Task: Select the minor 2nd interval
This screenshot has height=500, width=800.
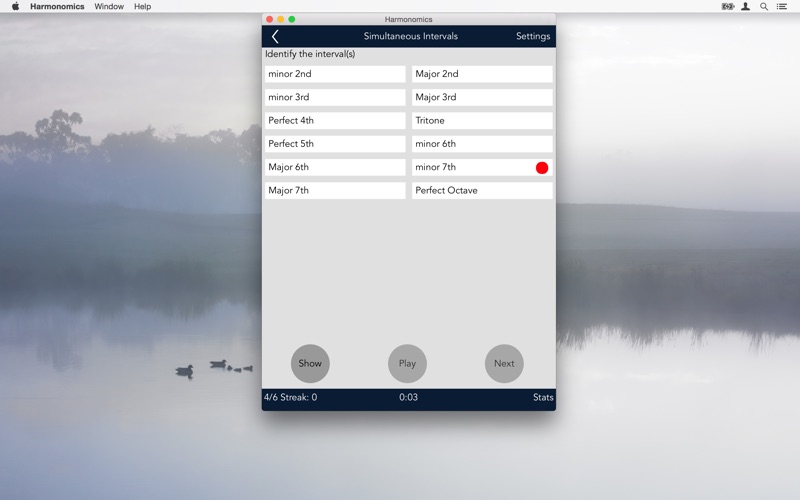Action: tap(335, 74)
